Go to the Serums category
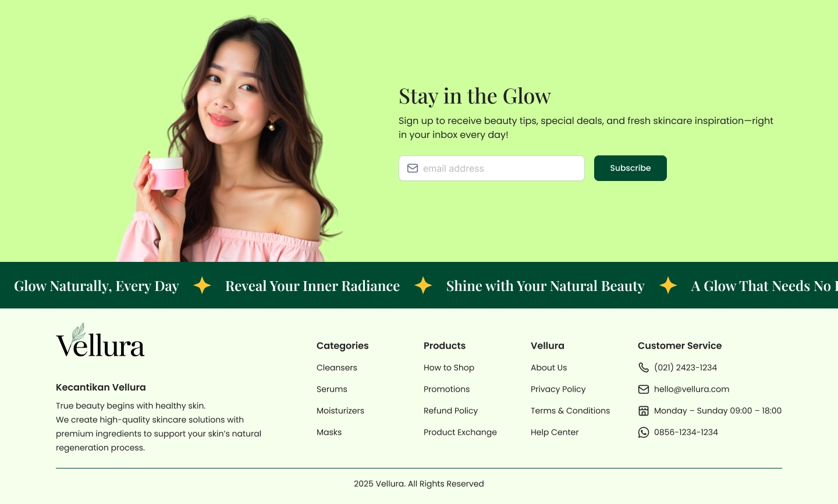 [x=332, y=389]
